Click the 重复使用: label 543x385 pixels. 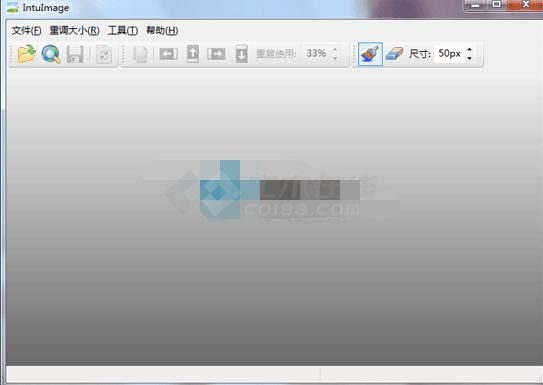pyautogui.click(x=276, y=54)
